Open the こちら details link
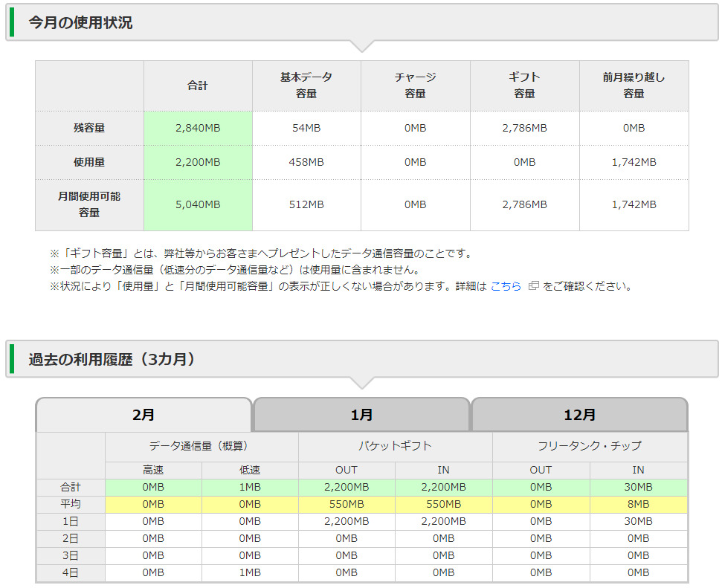The width and height of the screenshot is (722, 588). tap(506, 286)
